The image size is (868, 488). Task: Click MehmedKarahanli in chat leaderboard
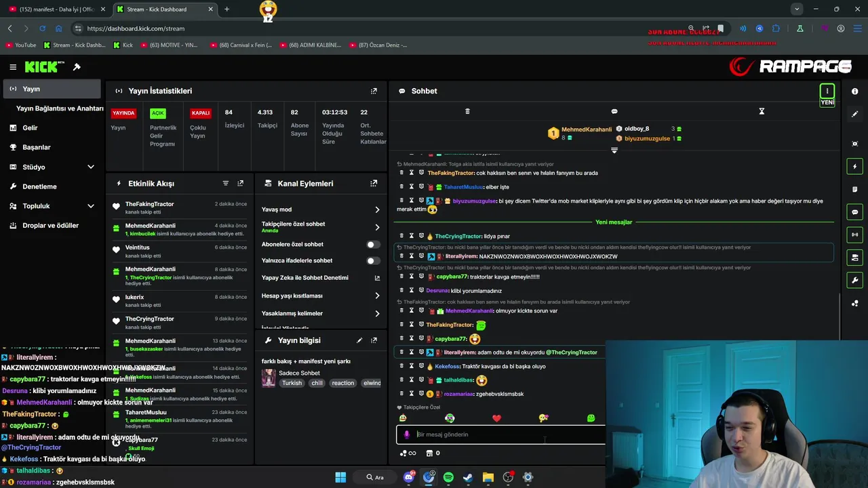[586, 129]
